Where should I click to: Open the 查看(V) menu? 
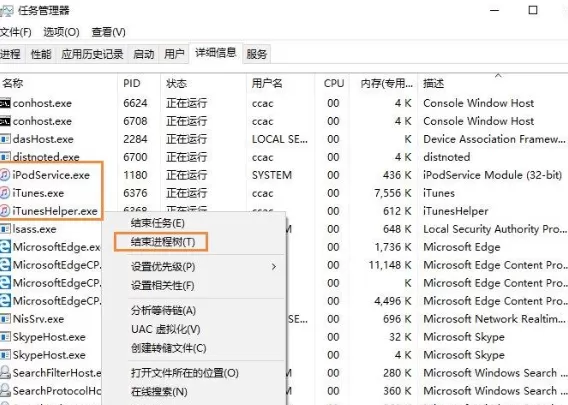[109, 32]
